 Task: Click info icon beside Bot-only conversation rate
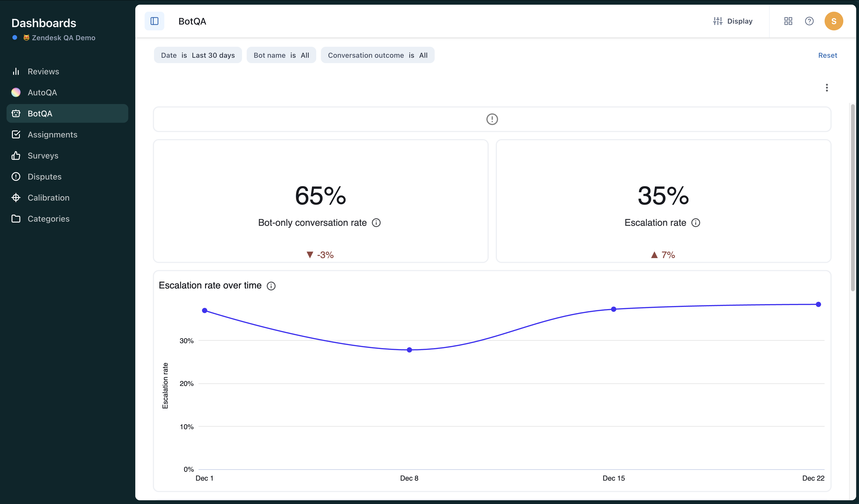tap(376, 223)
